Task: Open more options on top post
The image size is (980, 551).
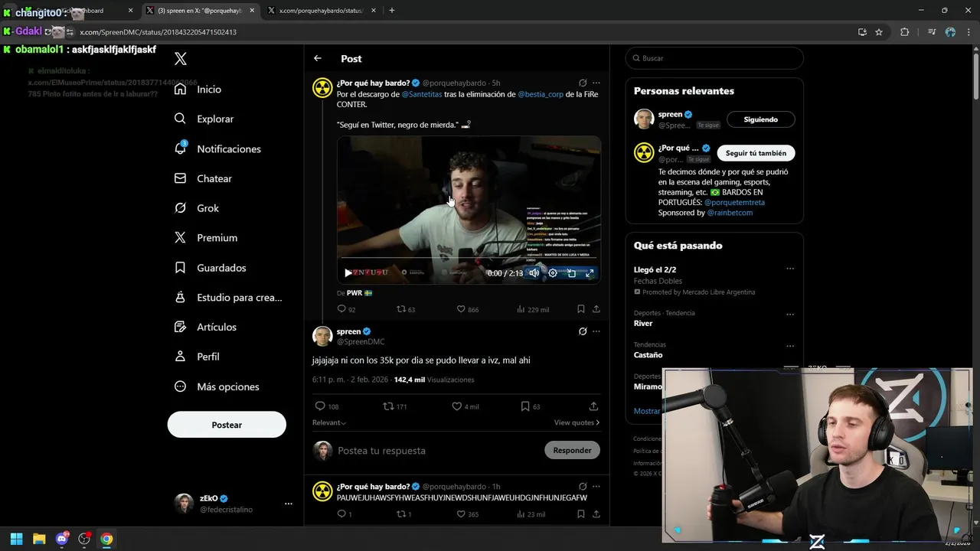Action: point(596,83)
